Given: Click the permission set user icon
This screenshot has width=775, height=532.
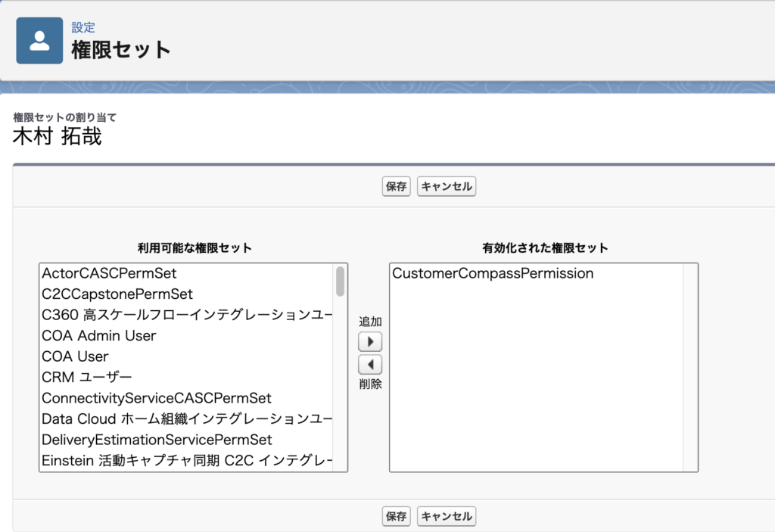Looking at the screenshot, I should [x=39, y=41].
